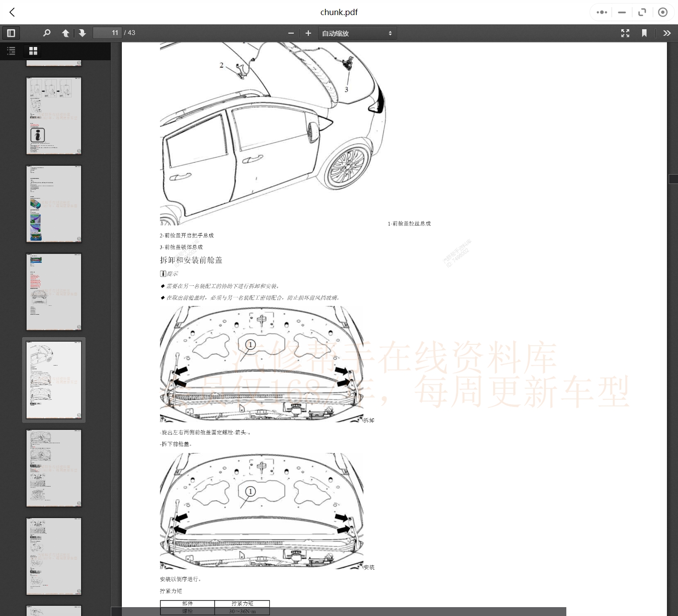Screen dimensions: 678x616
Task: Toggle the sidebar panel visibility
Action: pyautogui.click(x=11, y=33)
